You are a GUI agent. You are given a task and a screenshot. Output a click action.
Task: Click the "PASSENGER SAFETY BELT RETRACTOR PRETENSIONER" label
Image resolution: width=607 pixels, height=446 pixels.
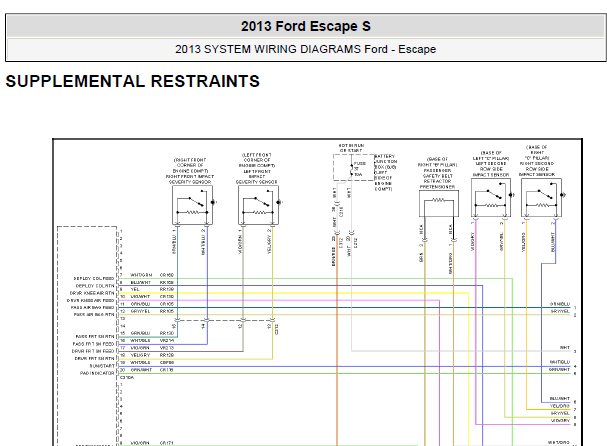pyautogui.click(x=437, y=178)
